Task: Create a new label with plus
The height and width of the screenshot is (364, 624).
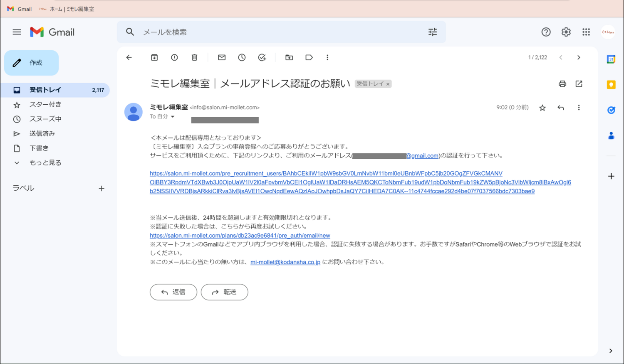Action: [x=102, y=188]
